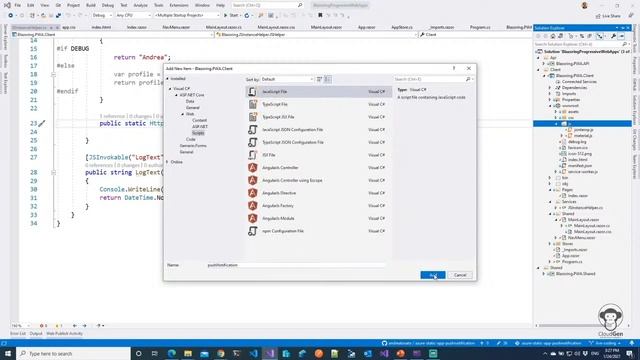Viewport: 640px width, 360px height.
Task: Click the Name input field
Action: [296, 265]
